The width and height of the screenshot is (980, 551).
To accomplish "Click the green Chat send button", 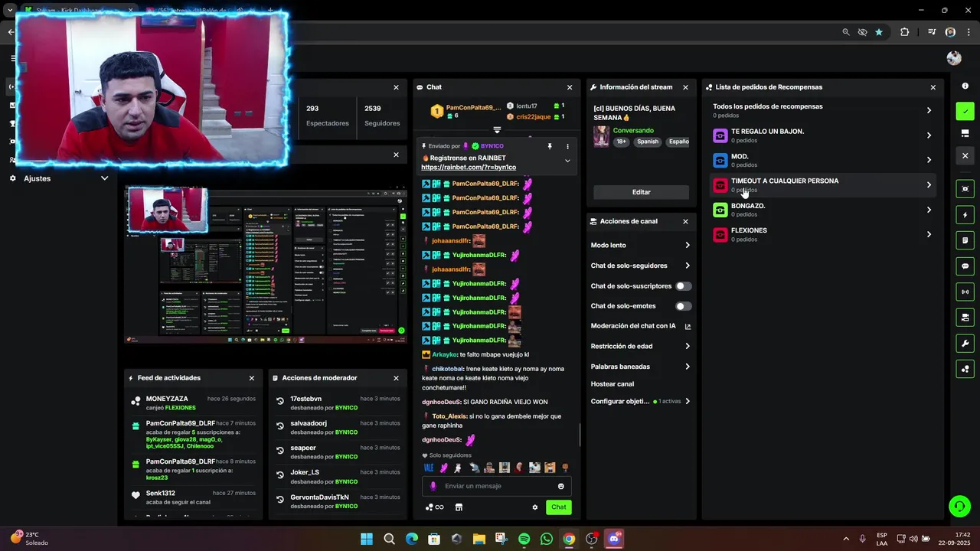I will [x=559, y=507].
